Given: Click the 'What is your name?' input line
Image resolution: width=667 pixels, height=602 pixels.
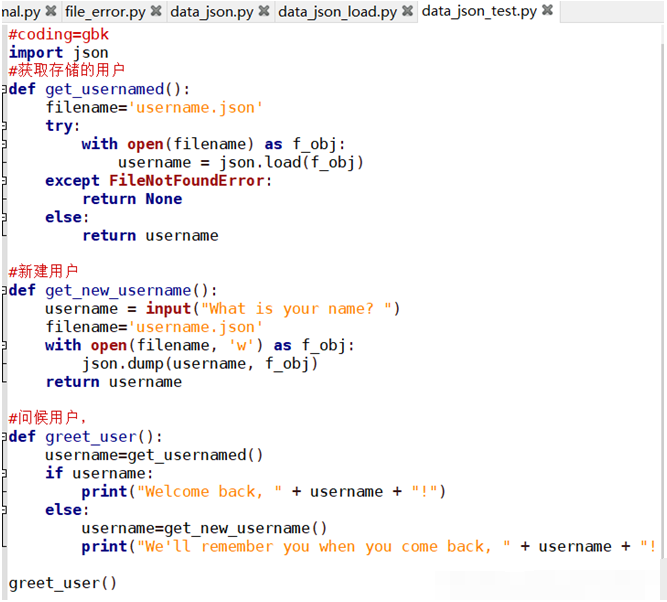Looking at the screenshot, I should [x=222, y=309].
